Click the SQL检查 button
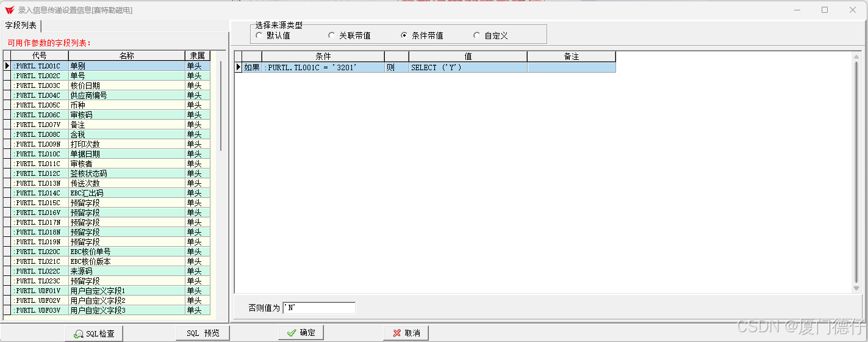This screenshot has width=868, height=342. pyautogui.click(x=95, y=333)
